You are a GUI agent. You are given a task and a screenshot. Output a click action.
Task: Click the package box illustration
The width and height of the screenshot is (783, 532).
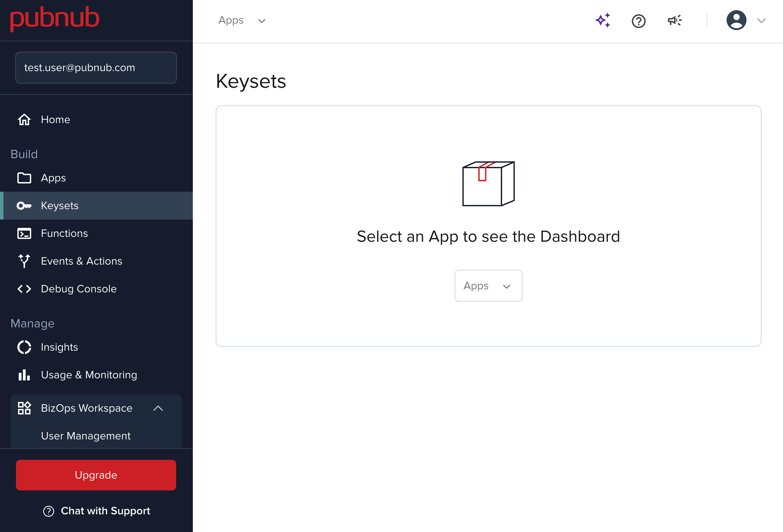(488, 184)
